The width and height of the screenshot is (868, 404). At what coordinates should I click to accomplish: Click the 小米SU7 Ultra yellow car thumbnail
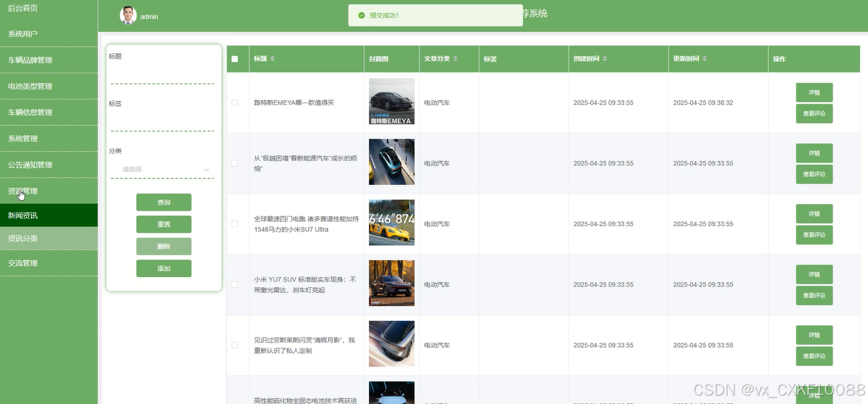pos(391,222)
